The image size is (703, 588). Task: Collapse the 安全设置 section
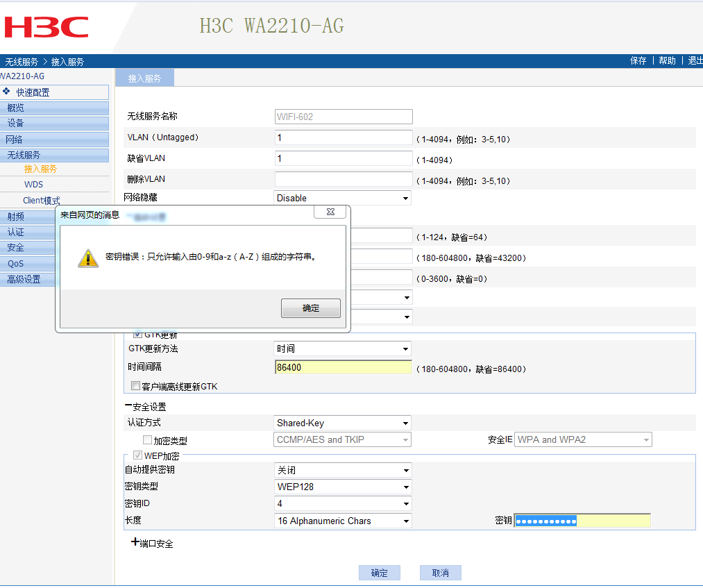coord(128,407)
